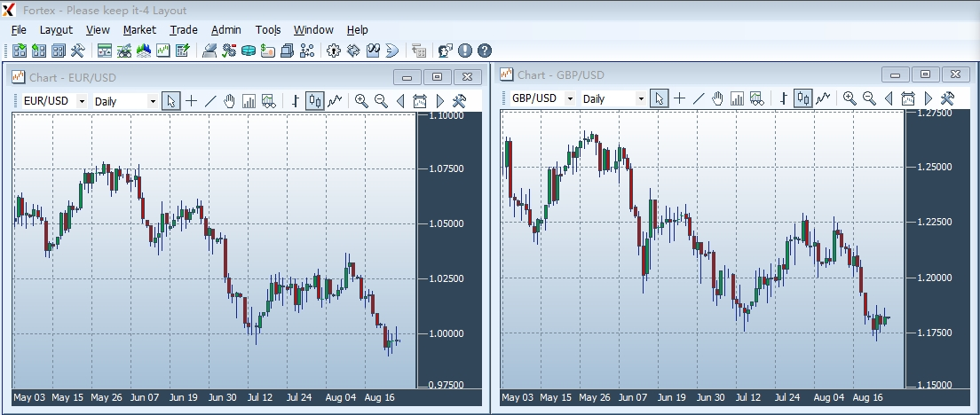Open the Window menu

313,30
